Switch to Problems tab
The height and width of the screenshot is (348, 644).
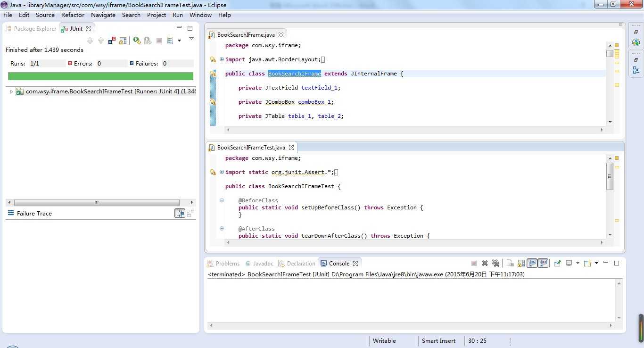tap(224, 264)
